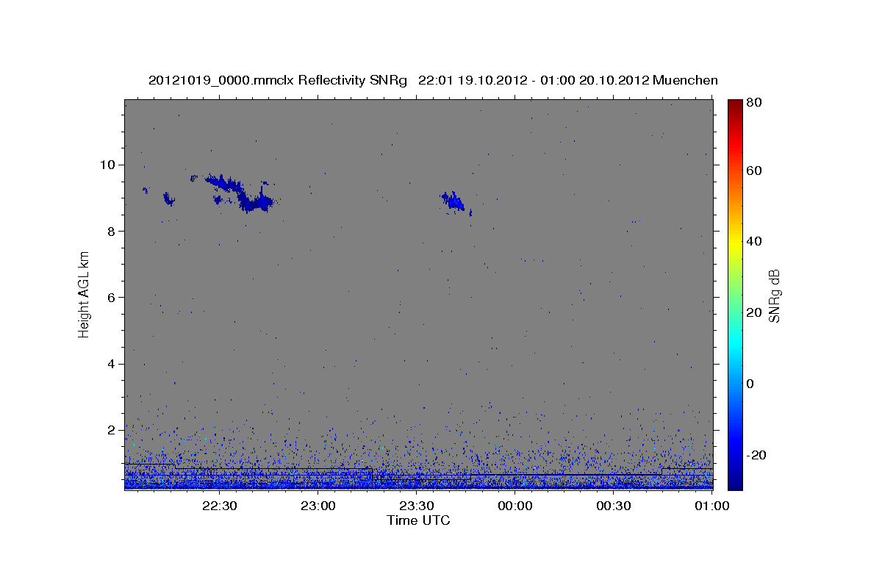Image resolution: width=882 pixels, height=588 pixels.
Task: Click the colorbar value -20
Action: 756,455
